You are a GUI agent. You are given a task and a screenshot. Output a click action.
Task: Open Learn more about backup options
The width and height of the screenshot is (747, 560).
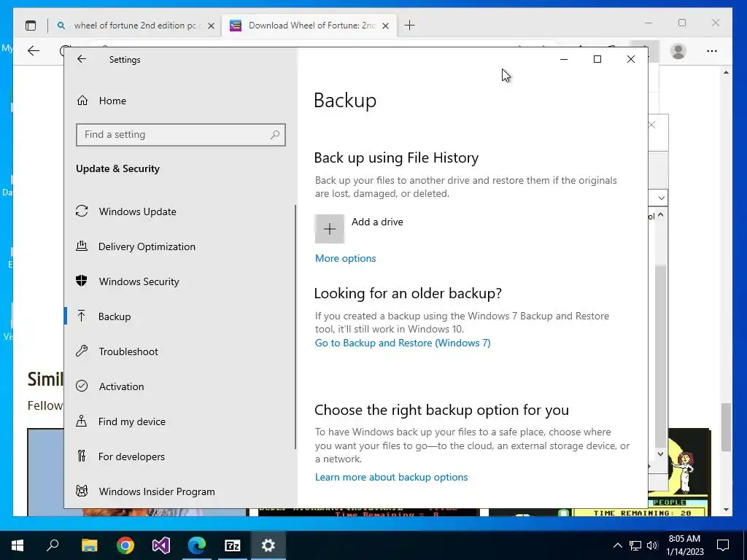point(391,477)
